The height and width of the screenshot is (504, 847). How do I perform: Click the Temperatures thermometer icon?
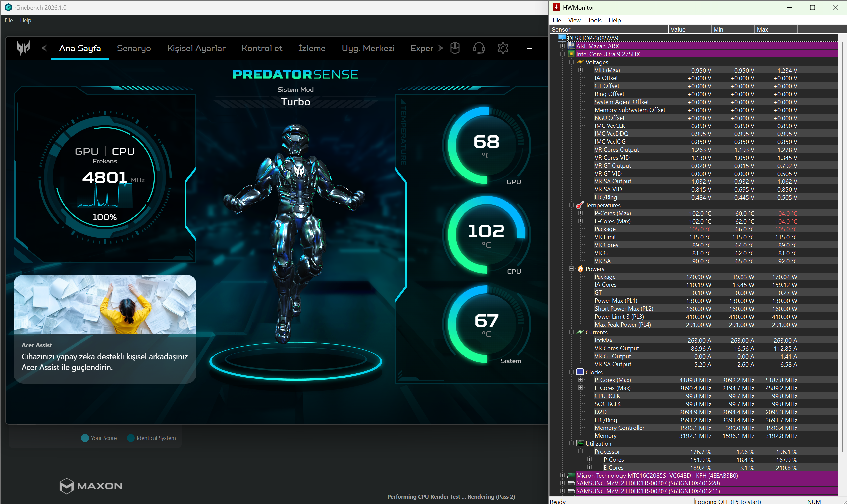tap(580, 205)
